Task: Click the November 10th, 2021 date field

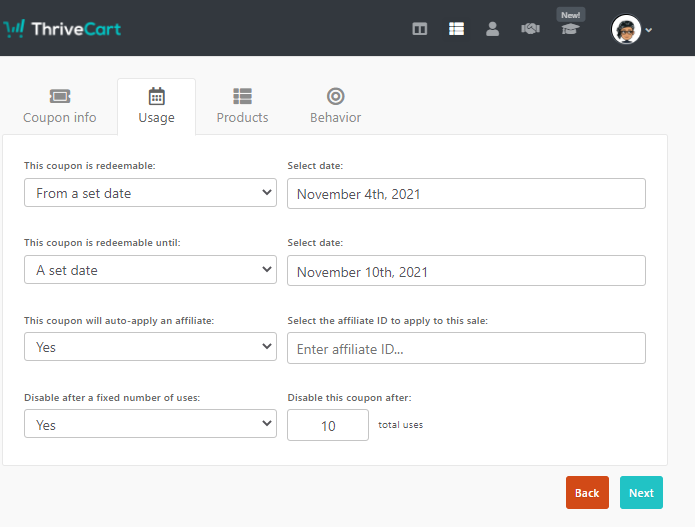Action: [466, 270]
